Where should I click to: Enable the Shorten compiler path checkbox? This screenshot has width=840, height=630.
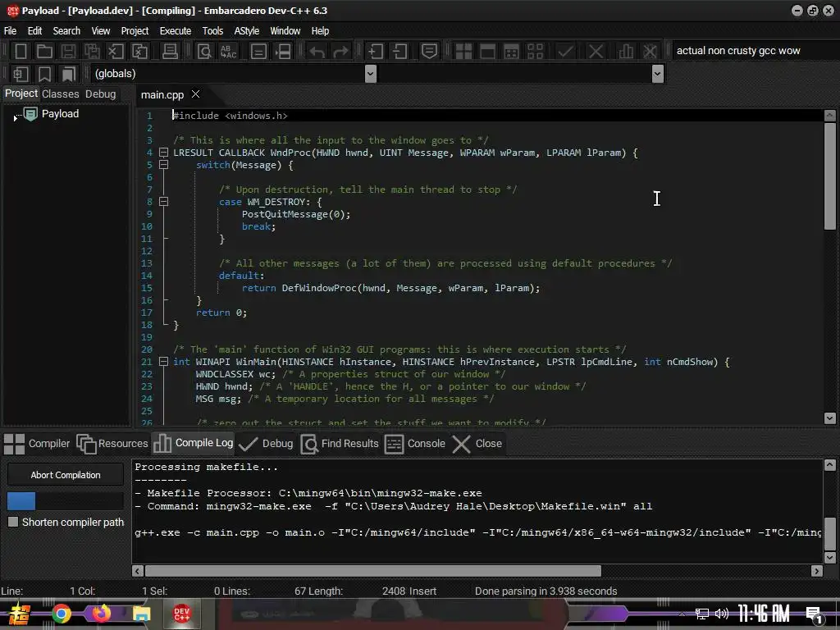pos(13,522)
